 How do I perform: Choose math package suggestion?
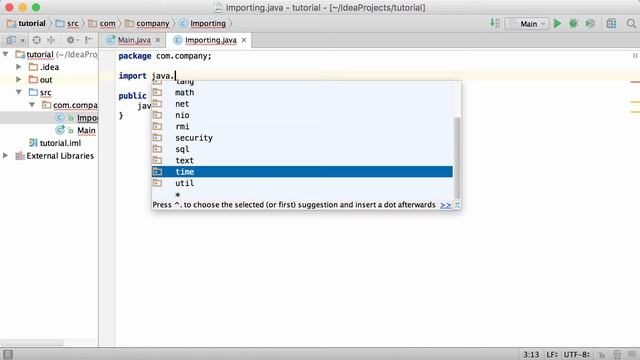point(302,93)
